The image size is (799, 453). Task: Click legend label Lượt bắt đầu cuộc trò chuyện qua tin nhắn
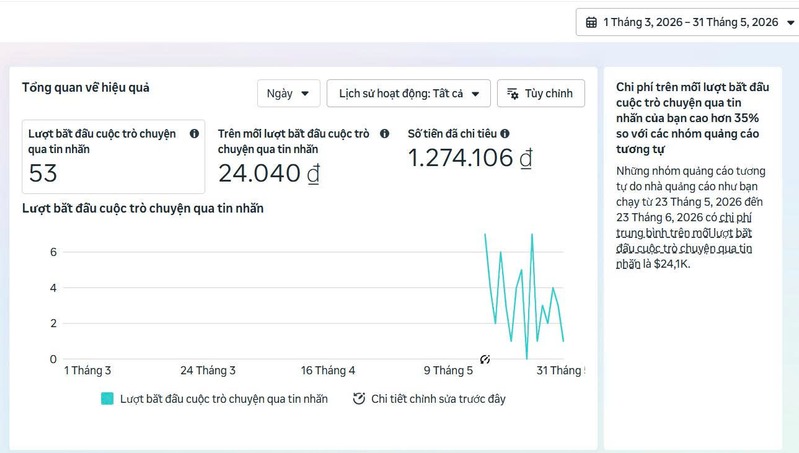click(x=224, y=399)
